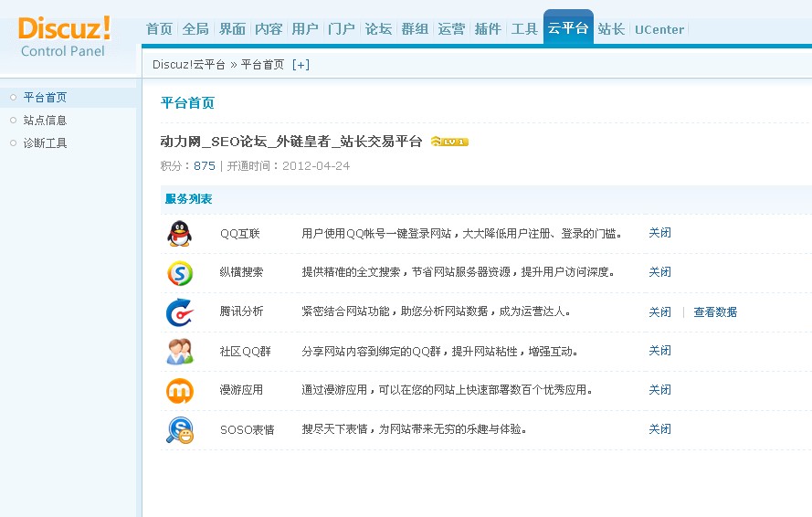This screenshot has width=812, height=517.
Task: Click the Discuz! Control Panel logo
Action: point(64,37)
